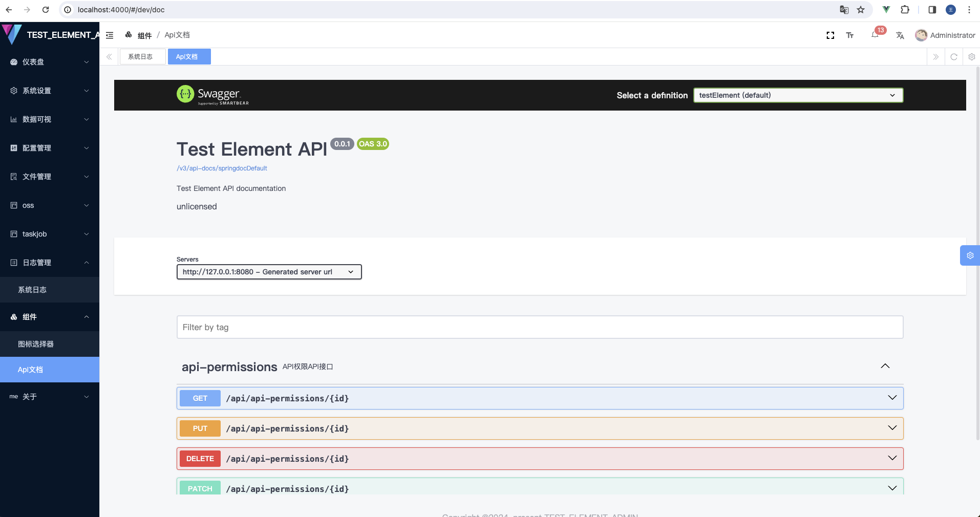Click the tab bar settings gear icon

(x=971, y=57)
